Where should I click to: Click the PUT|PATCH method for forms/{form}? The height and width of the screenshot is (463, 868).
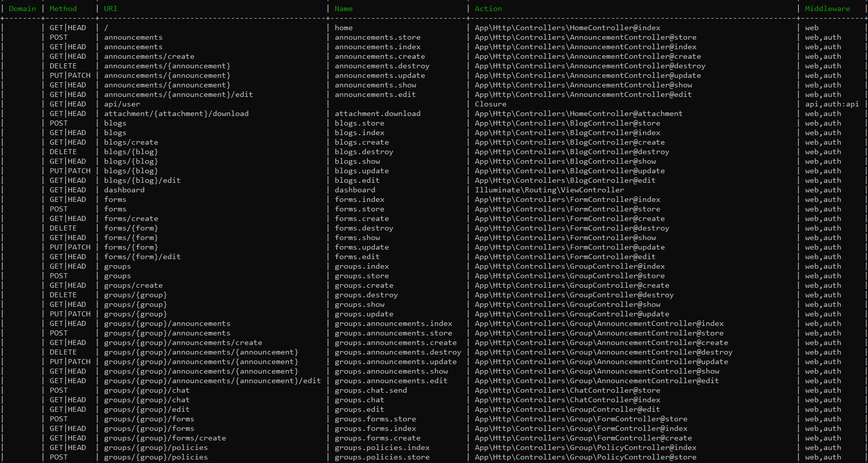point(70,247)
